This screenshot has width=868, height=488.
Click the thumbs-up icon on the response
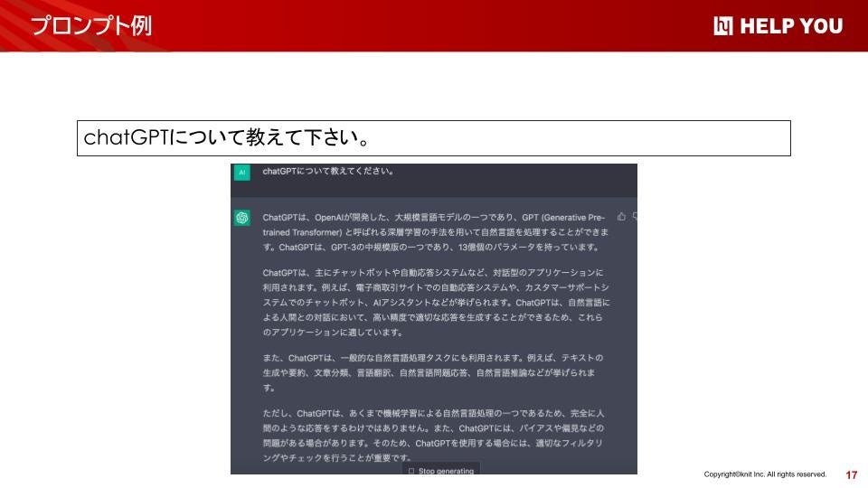pyautogui.click(x=621, y=217)
